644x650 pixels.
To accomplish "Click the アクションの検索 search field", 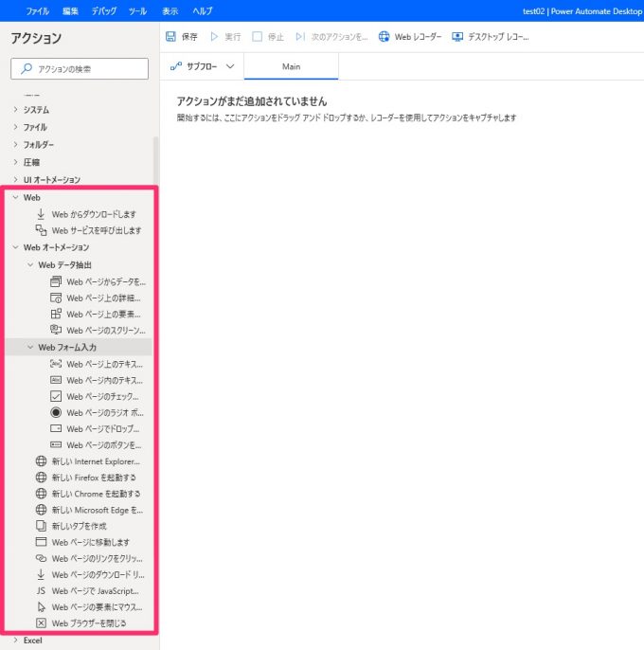I will [80, 68].
